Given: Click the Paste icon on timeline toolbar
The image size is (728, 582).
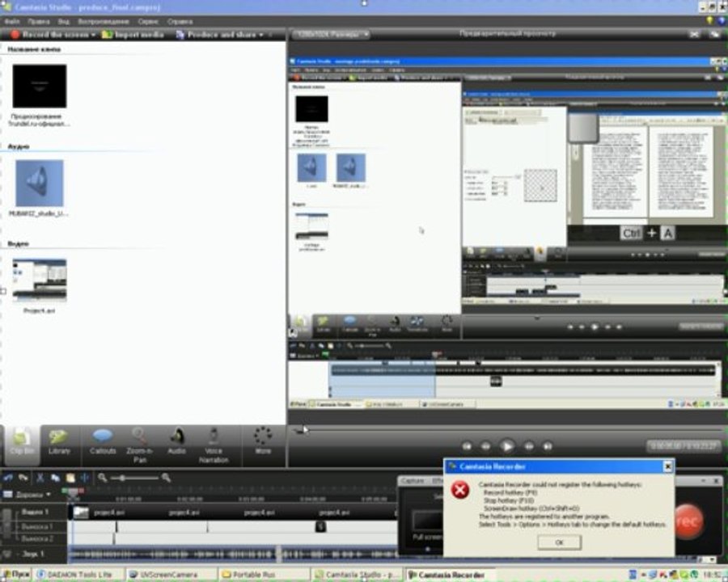Looking at the screenshot, I should pos(70,478).
